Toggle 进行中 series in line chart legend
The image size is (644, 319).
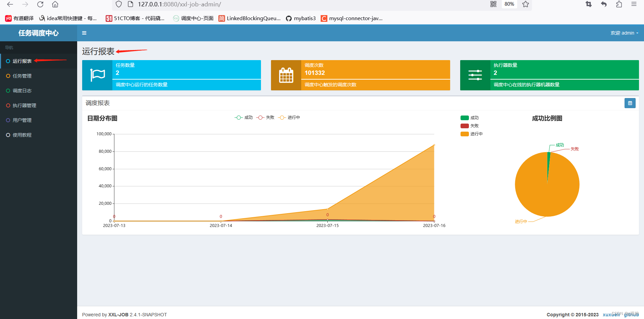click(289, 118)
